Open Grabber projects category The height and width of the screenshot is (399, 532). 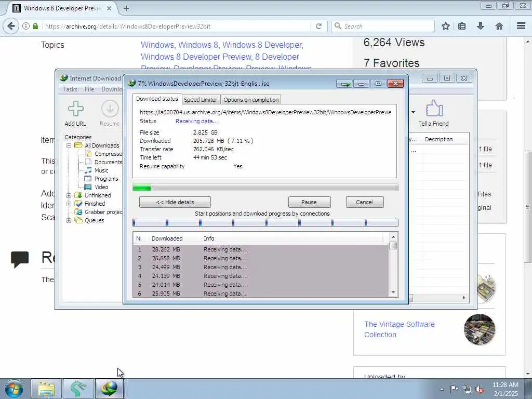click(x=99, y=212)
